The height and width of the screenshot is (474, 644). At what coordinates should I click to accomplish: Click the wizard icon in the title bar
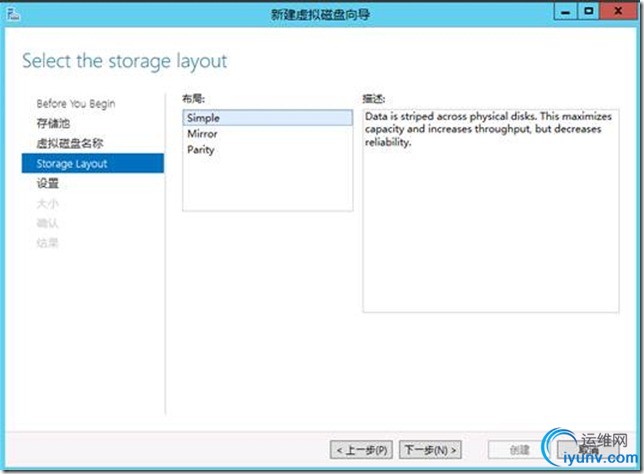(x=13, y=14)
